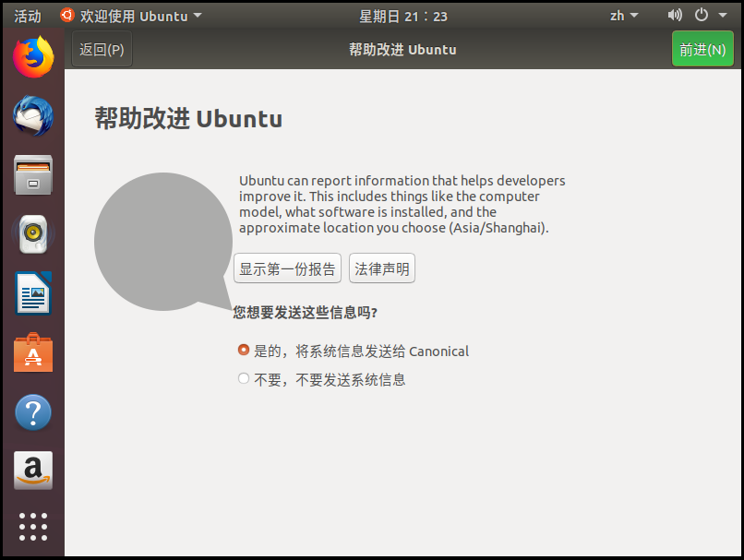
Task: Open Firefox from the dock
Action: (x=33, y=56)
